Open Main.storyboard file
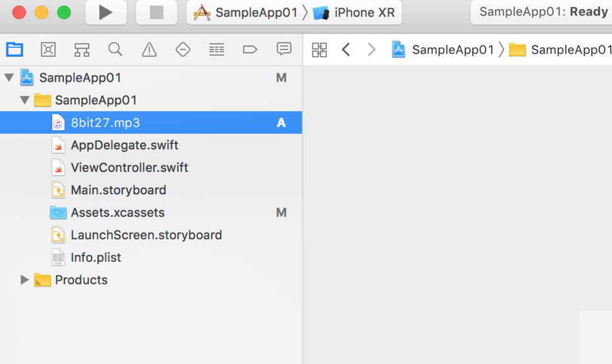Image resolution: width=612 pixels, height=364 pixels. point(118,190)
